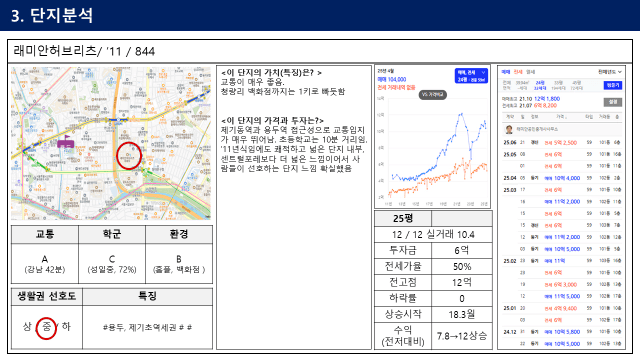Open the blue 매매, 전세 dropdown on the price chart
This screenshot has width=640, height=360.
[x=471, y=76]
